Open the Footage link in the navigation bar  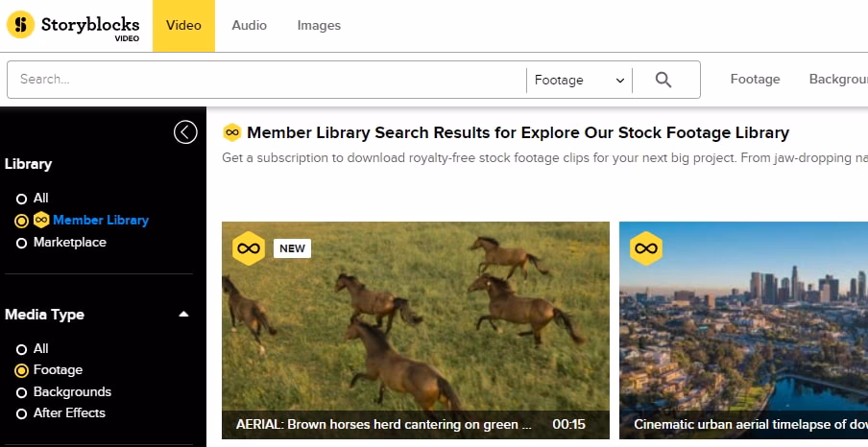coord(755,80)
